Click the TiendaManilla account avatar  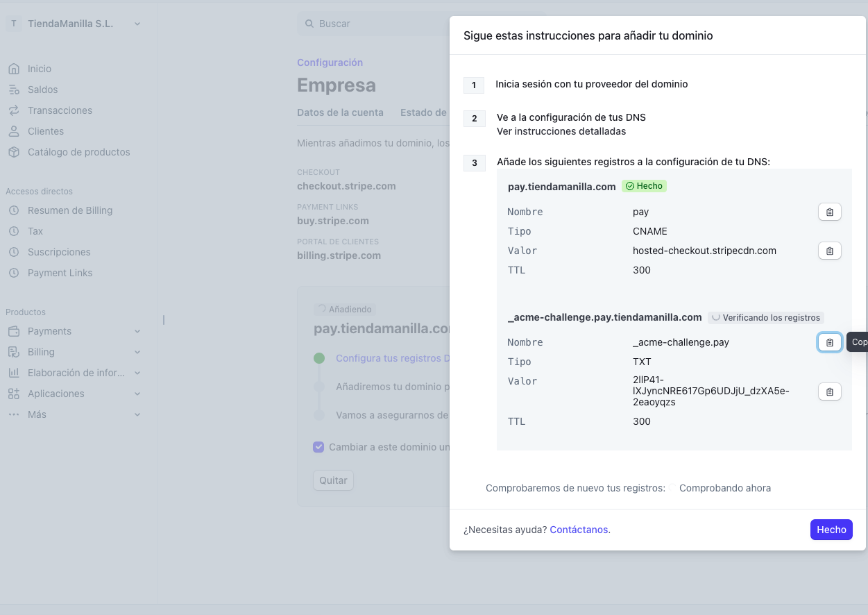point(14,24)
